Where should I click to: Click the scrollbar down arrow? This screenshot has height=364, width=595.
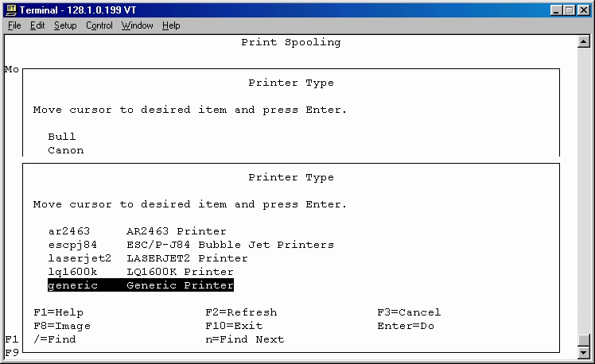(x=584, y=353)
